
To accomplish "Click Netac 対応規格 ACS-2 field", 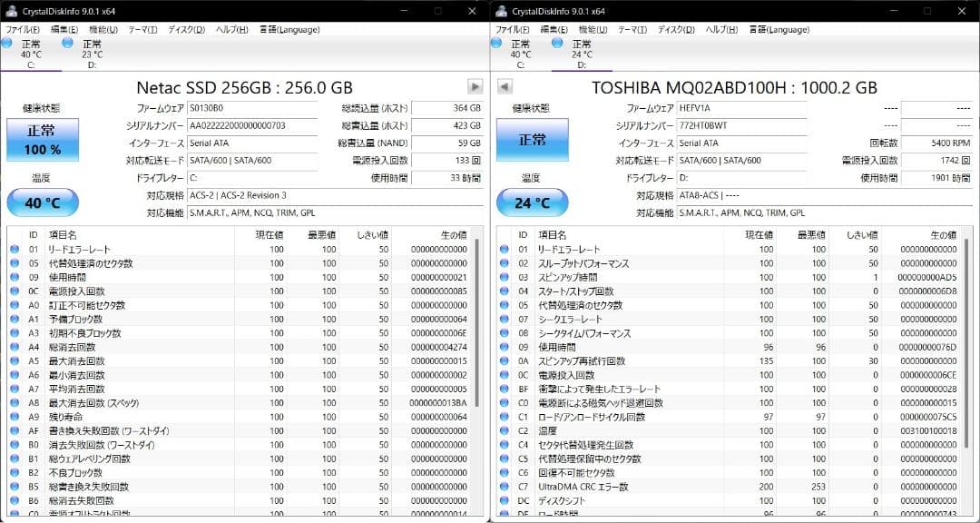I will 335,195.
